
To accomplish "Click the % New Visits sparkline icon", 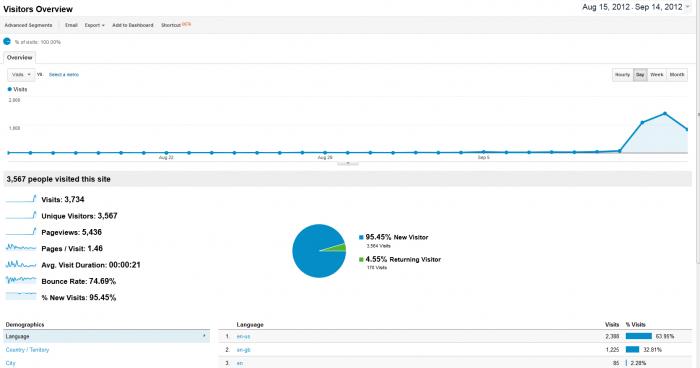I will pyautogui.click(x=21, y=296).
